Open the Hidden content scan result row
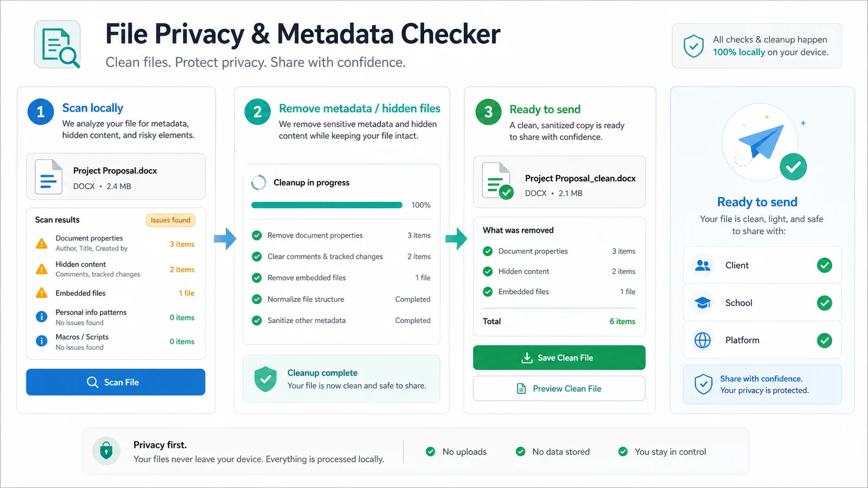The width and height of the screenshot is (868, 488). 116,269
